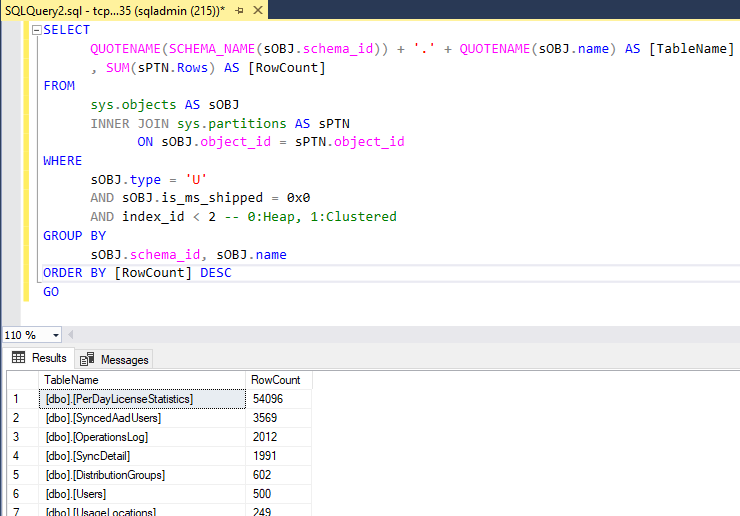Click the SQLQuery2.sql tab title

(110, 9)
